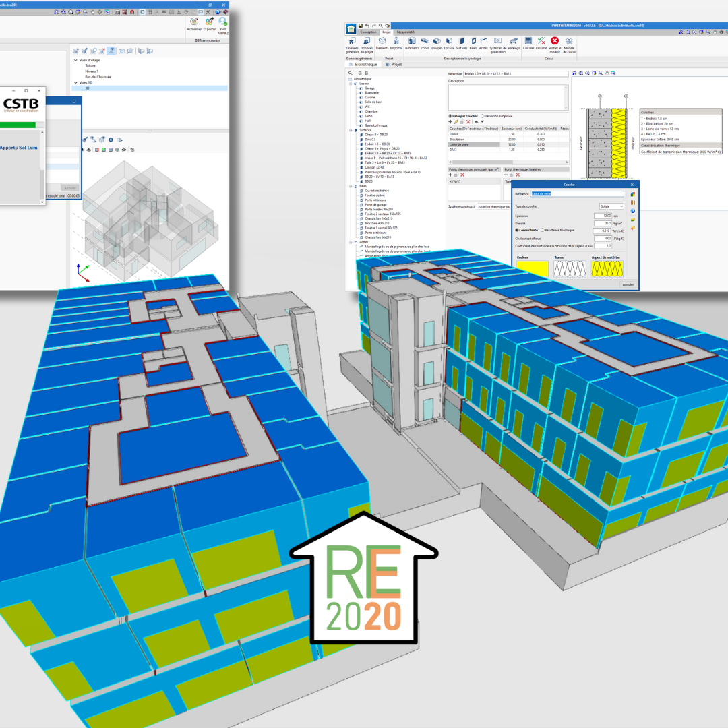Image resolution: width=728 pixels, height=728 pixels.
Task: Select the Paroi par couches option
Action: [x=450, y=116]
